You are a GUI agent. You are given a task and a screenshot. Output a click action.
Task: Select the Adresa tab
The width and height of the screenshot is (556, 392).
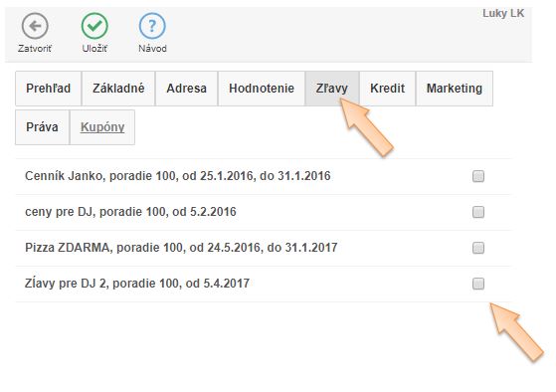tap(187, 89)
